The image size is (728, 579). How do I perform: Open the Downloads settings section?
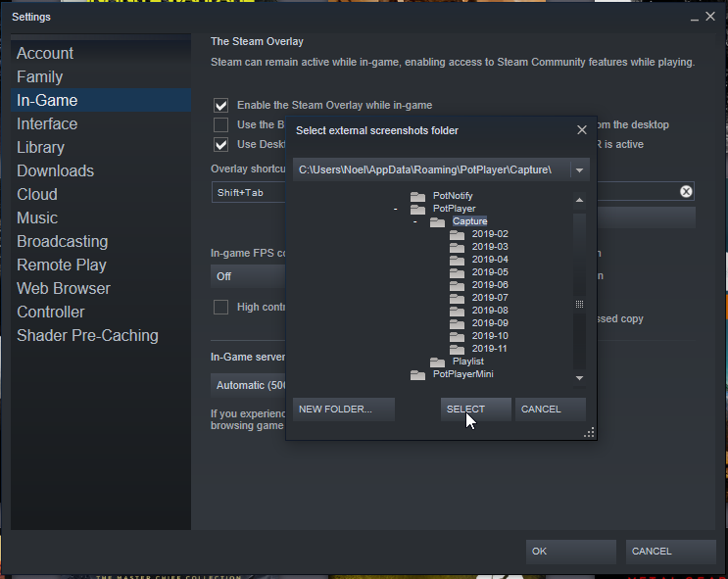[55, 170]
